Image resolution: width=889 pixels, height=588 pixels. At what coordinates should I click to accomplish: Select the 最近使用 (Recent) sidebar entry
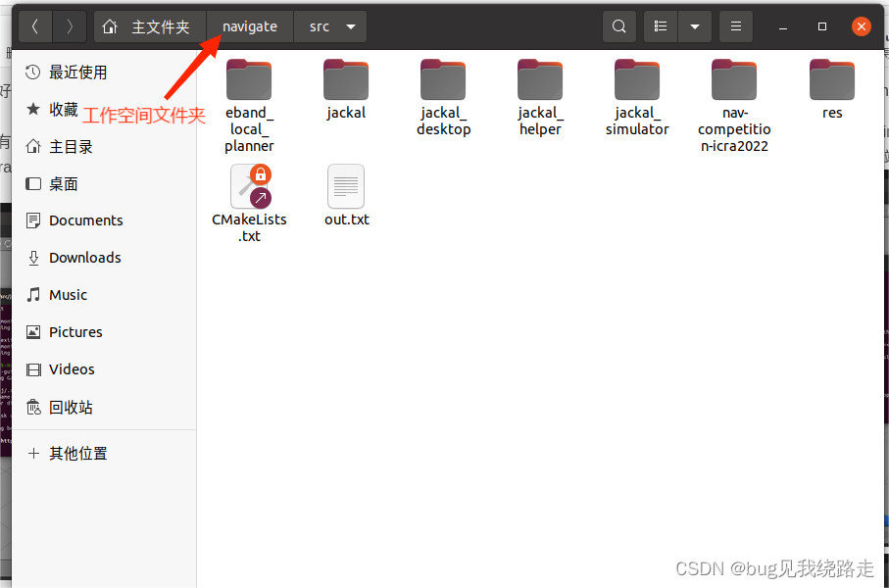click(76, 72)
